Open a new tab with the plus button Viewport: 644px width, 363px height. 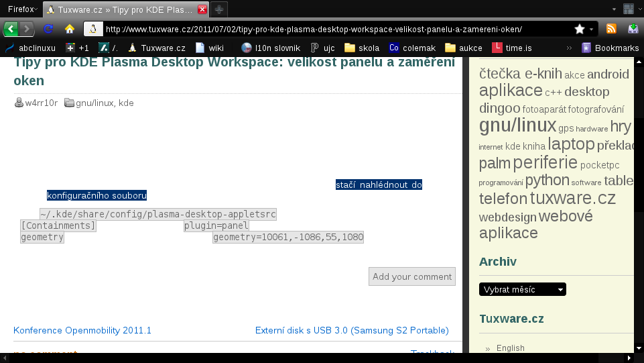coord(219,9)
